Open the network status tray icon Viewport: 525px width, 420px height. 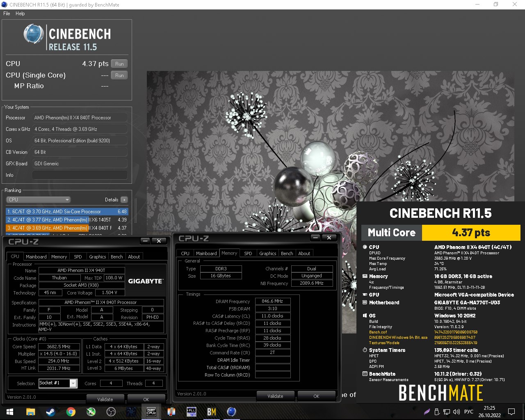pyautogui.click(x=447, y=412)
